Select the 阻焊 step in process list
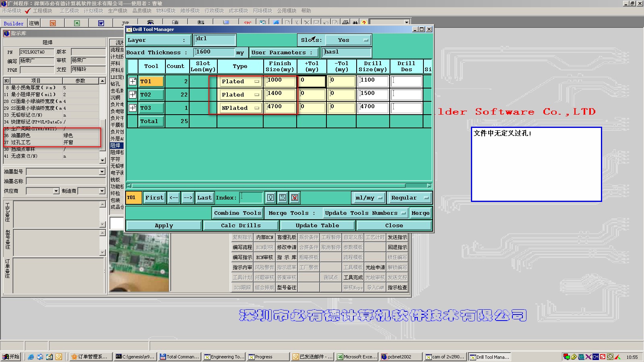644x362 pixels. [x=117, y=146]
